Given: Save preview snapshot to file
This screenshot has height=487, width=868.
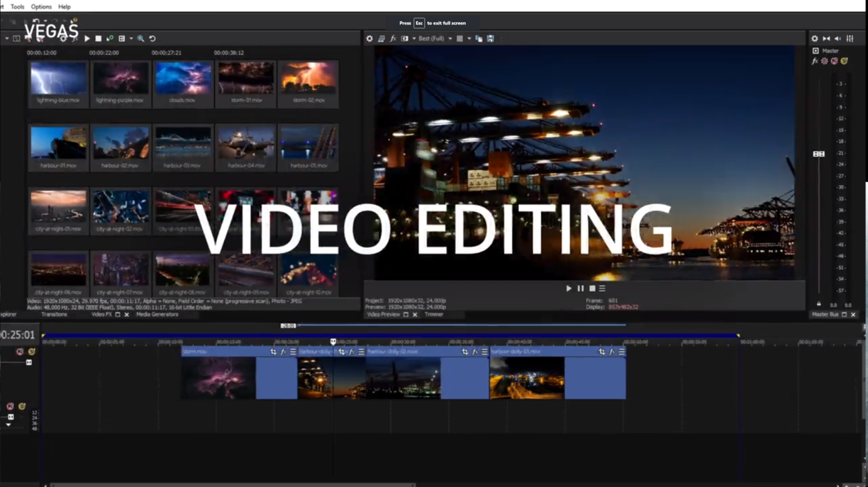Looking at the screenshot, I should tap(491, 38).
